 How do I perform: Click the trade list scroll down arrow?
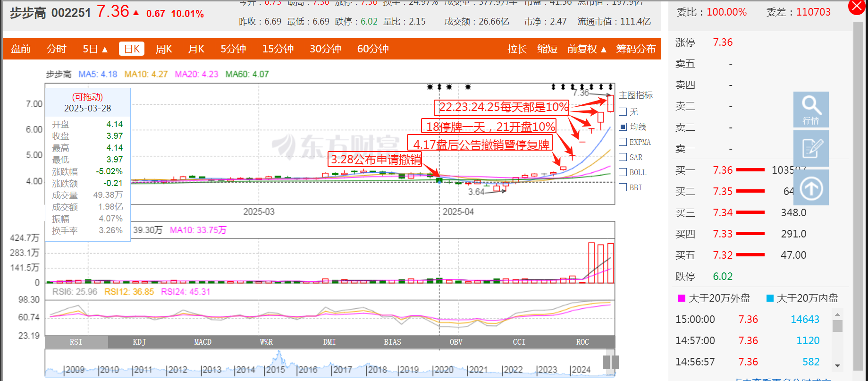tap(837, 365)
